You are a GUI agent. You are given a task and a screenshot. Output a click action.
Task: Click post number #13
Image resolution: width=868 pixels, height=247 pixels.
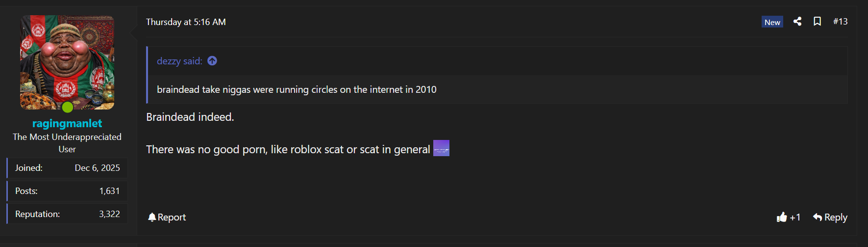[x=840, y=22]
